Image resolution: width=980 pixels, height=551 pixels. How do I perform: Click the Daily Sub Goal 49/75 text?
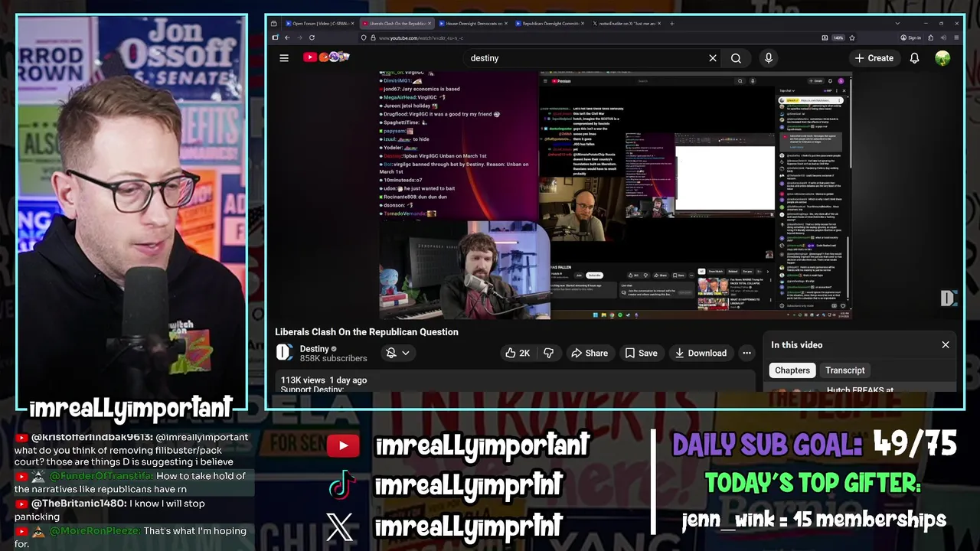click(x=815, y=444)
